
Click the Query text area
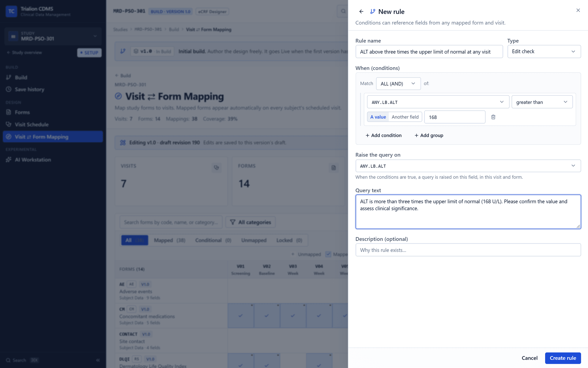click(x=468, y=212)
